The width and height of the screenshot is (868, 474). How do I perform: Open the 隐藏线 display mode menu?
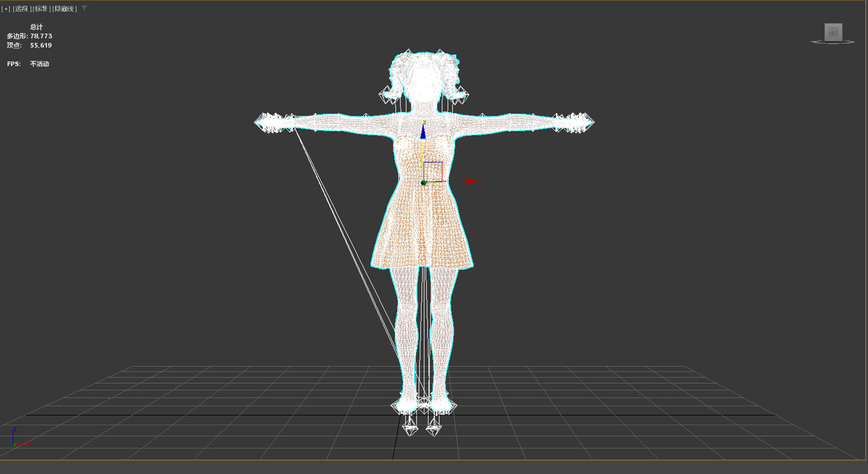[64, 9]
